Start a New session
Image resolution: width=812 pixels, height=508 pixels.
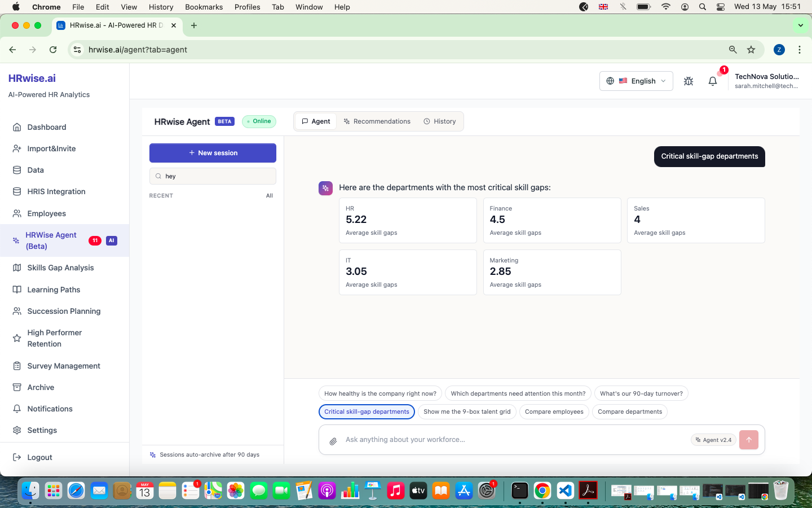coord(213,153)
